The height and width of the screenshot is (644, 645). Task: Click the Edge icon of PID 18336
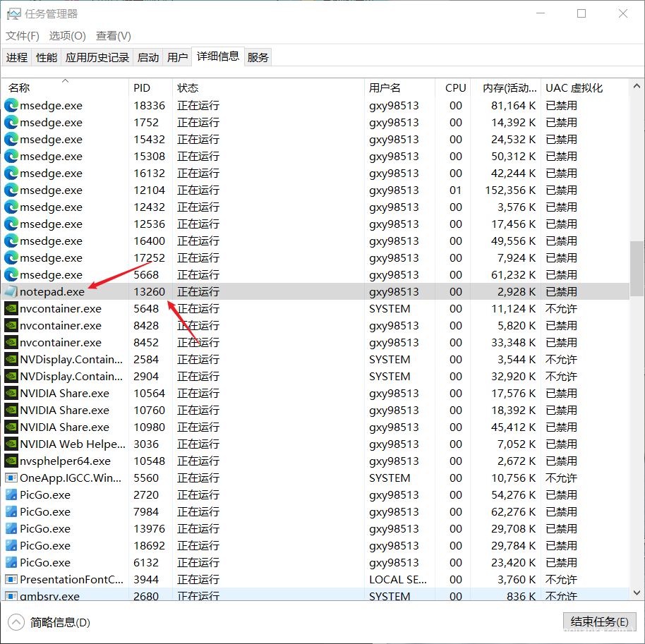(11, 106)
